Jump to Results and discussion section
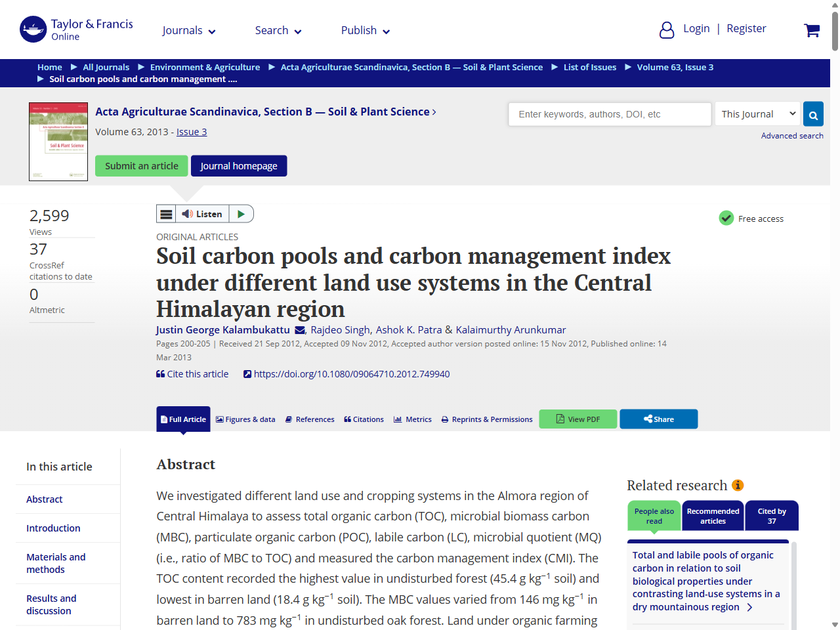The width and height of the screenshot is (840, 630). point(51,604)
